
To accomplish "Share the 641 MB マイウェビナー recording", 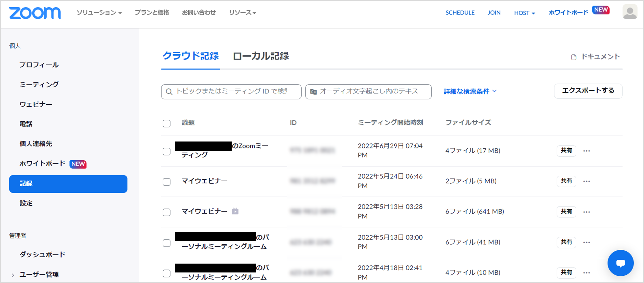I will click(566, 212).
